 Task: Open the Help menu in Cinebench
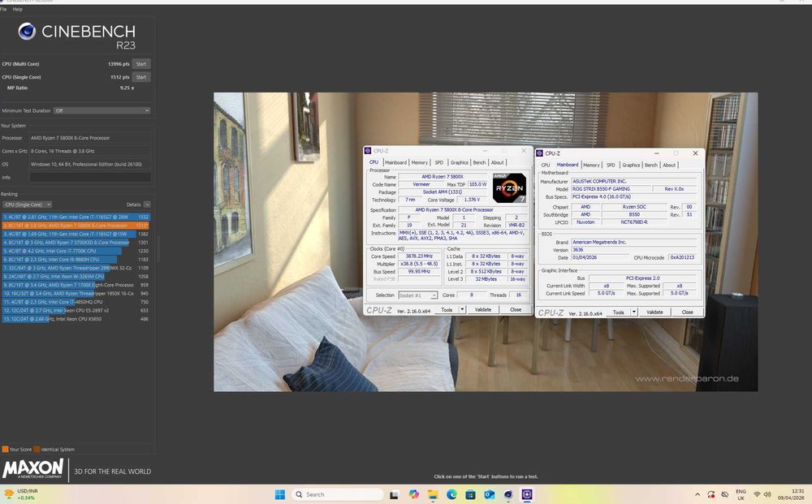coord(17,9)
